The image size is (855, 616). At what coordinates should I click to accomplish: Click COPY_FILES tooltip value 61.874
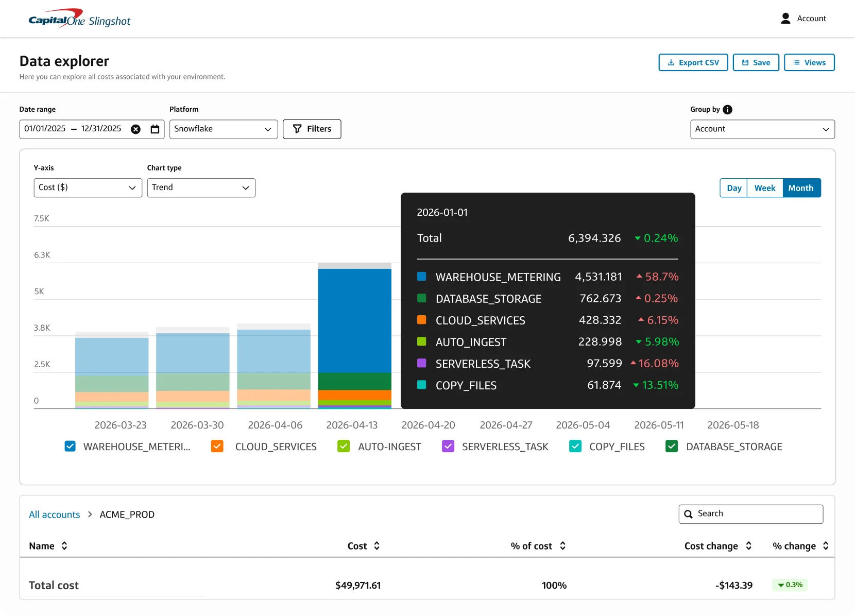tap(604, 385)
